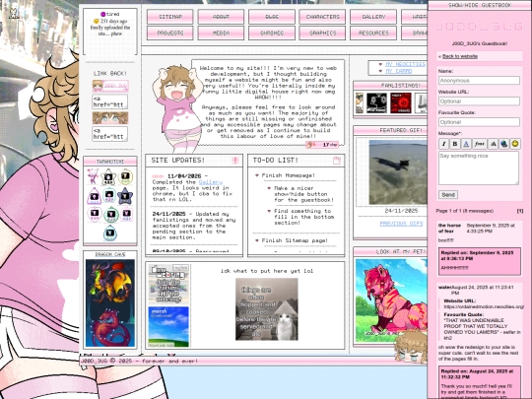Open the Projects page
This screenshot has height=399, width=532.
170,33
